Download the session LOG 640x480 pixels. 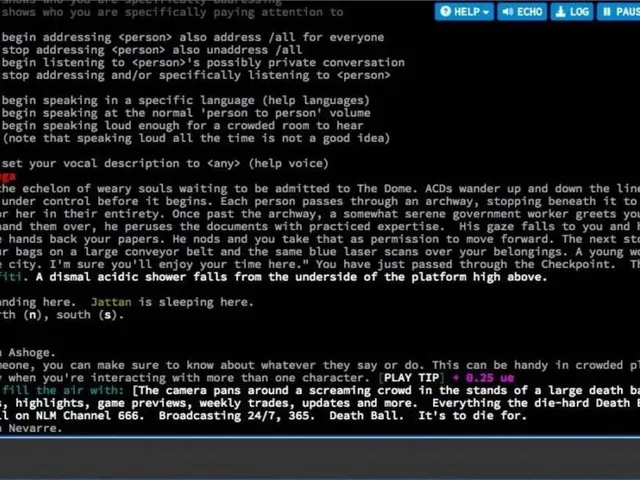pos(571,11)
